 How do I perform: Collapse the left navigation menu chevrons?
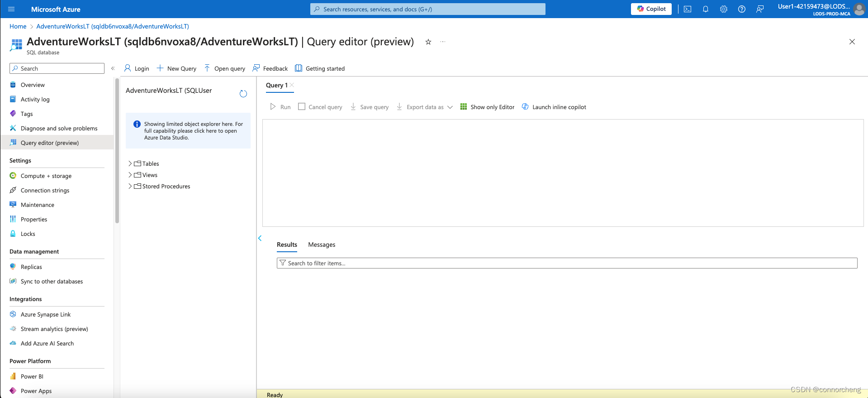[x=113, y=68]
